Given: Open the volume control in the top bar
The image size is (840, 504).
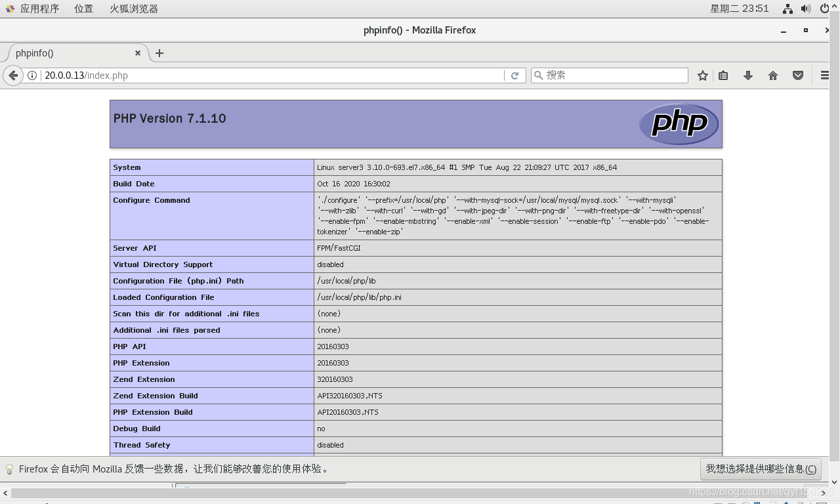Looking at the screenshot, I should 807,9.
